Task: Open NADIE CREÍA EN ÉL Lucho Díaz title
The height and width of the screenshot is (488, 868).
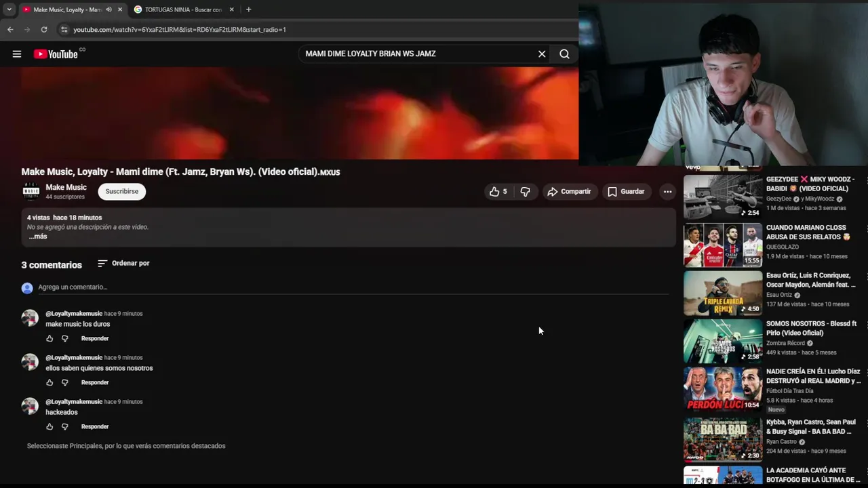Action: tap(813, 376)
